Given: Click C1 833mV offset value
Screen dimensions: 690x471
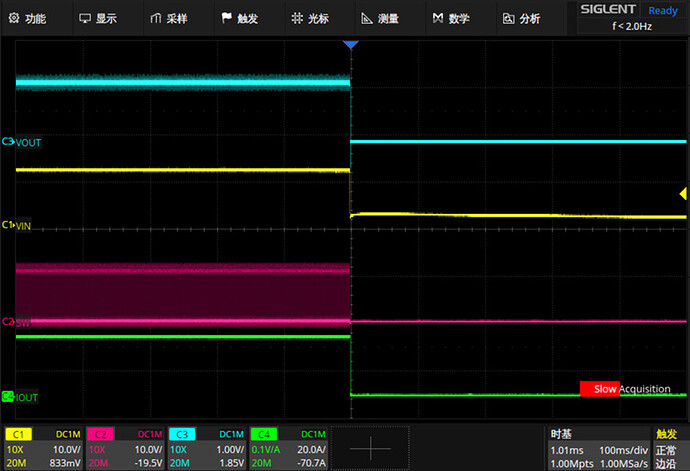Looking at the screenshot, I should pos(65,463).
